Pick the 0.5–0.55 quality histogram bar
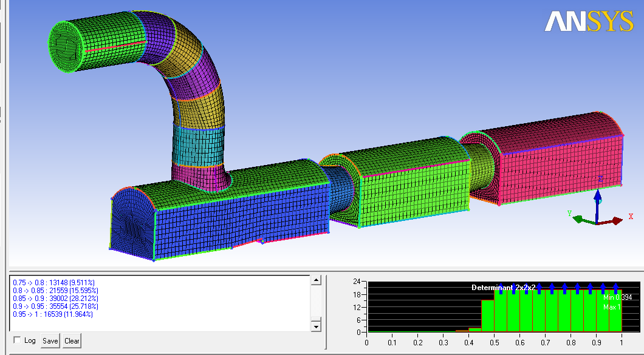644x355 pixels. click(500, 311)
